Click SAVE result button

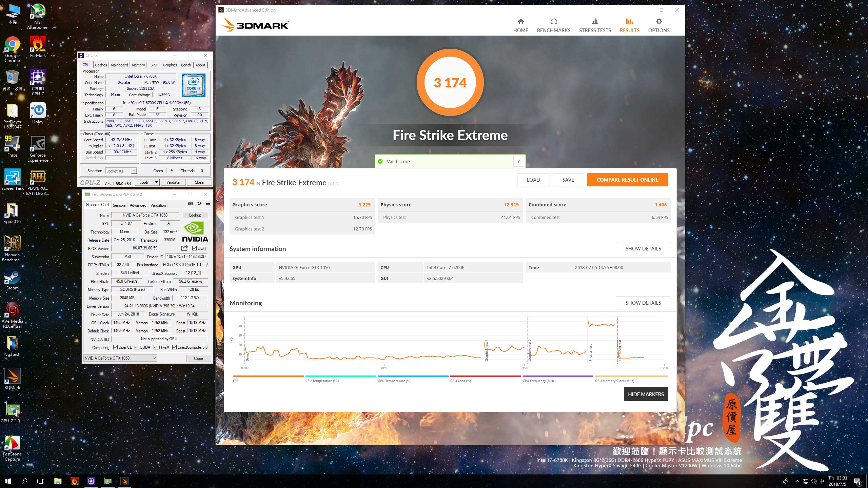tap(568, 180)
